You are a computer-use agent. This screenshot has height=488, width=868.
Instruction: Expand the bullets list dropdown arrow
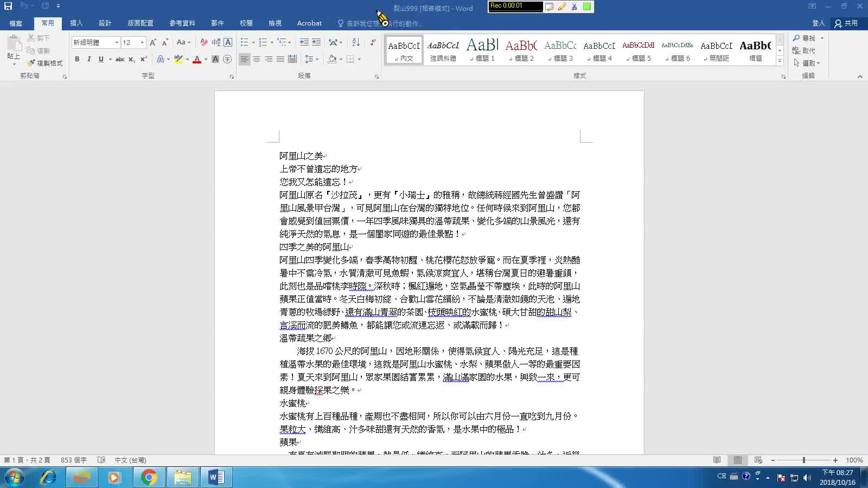[x=253, y=42]
